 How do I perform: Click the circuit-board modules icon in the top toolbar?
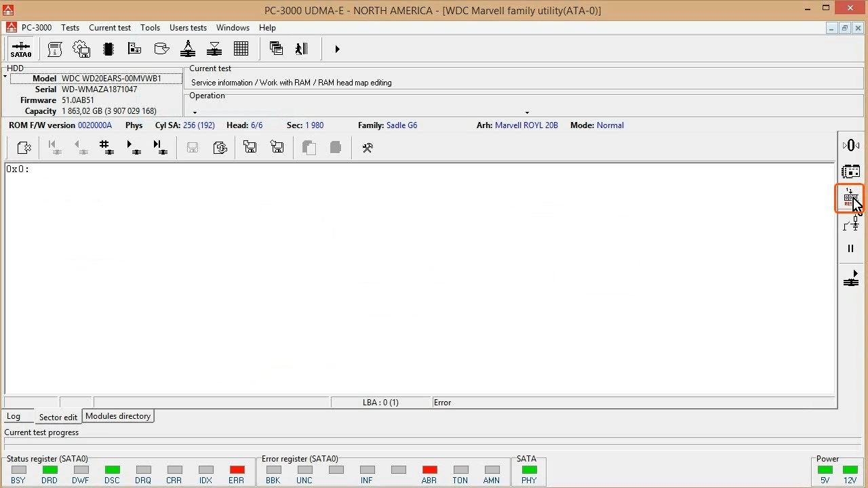tap(134, 49)
